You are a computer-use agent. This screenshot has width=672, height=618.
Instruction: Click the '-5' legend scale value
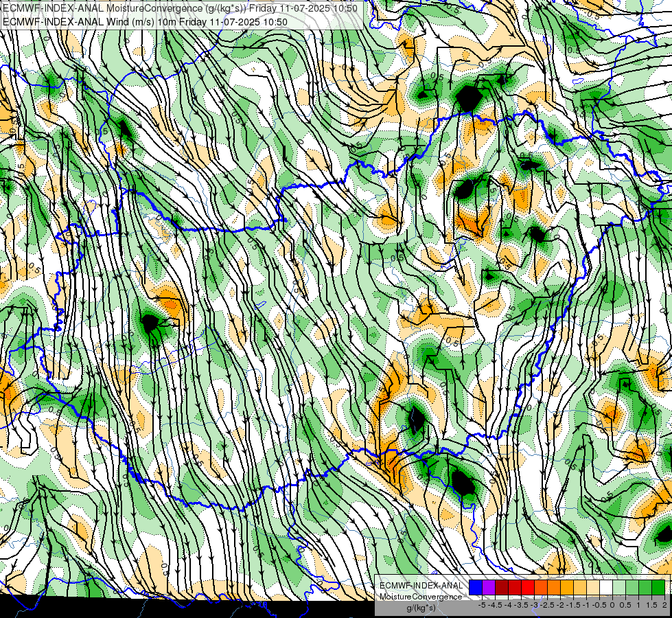tap(482, 605)
